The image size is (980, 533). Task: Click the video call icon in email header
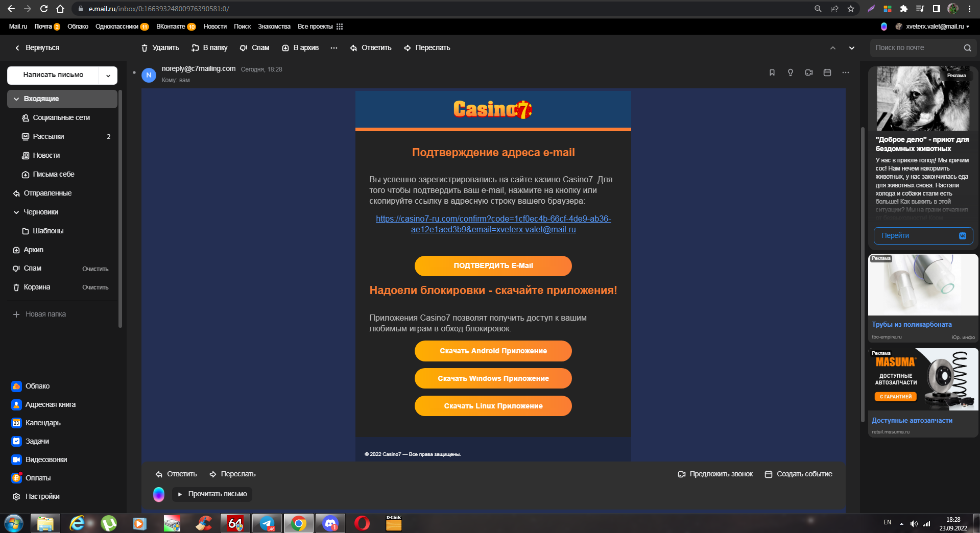(x=809, y=72)
